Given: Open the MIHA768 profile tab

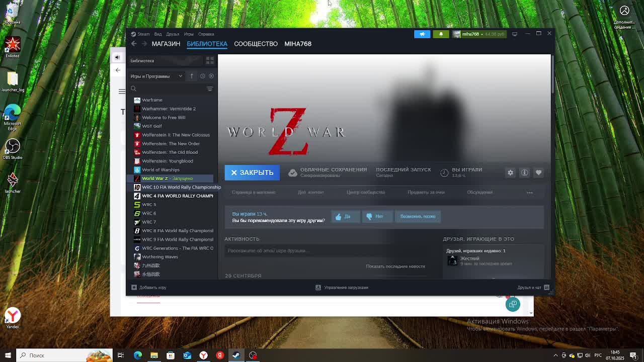Looking at the screenshot, I should point(298,44).
